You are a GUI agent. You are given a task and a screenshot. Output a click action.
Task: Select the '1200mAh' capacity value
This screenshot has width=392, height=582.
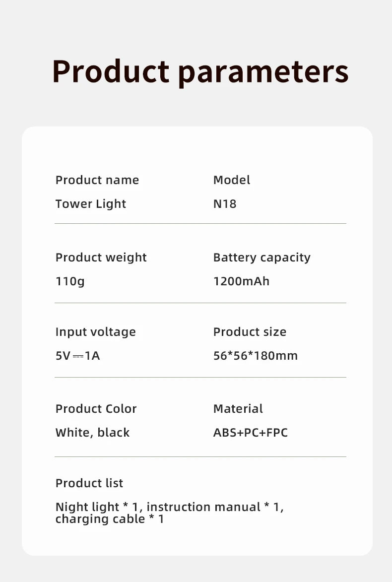click(x=241, y=281)
